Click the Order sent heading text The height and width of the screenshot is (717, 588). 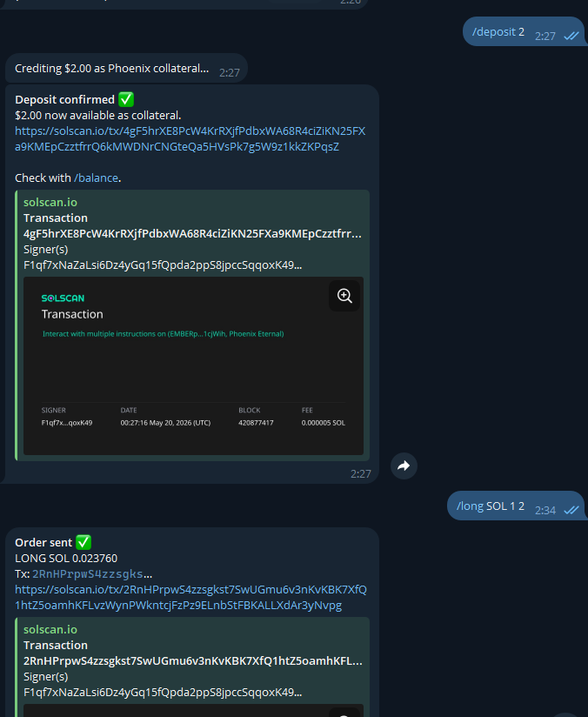pyautogui.click(x=43, y=543)
